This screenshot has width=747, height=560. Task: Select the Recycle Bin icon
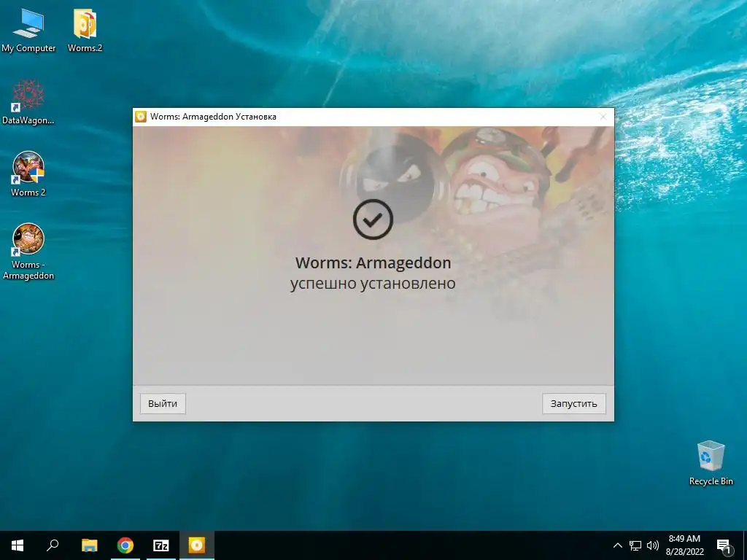[711, 463]
